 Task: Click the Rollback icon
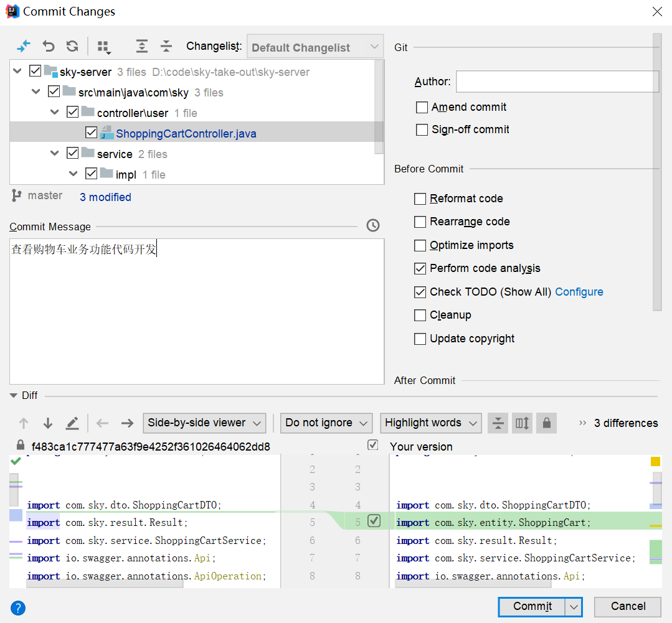pos(49,46)
